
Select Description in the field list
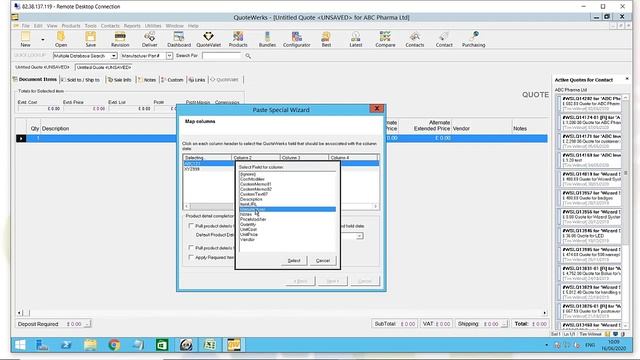point(287,199)
